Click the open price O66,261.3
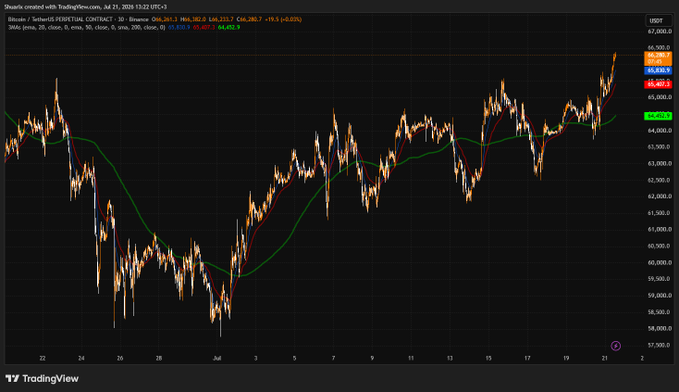Image resolution: width=679 pixels, height=392 pixels. click(165, 19)
